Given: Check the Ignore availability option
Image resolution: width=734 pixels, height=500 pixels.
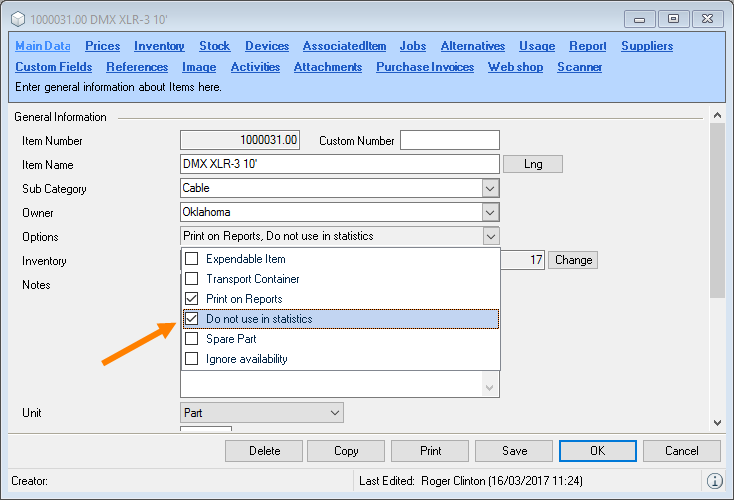Looking at the screenshot, I should click(x=192, y=359).
